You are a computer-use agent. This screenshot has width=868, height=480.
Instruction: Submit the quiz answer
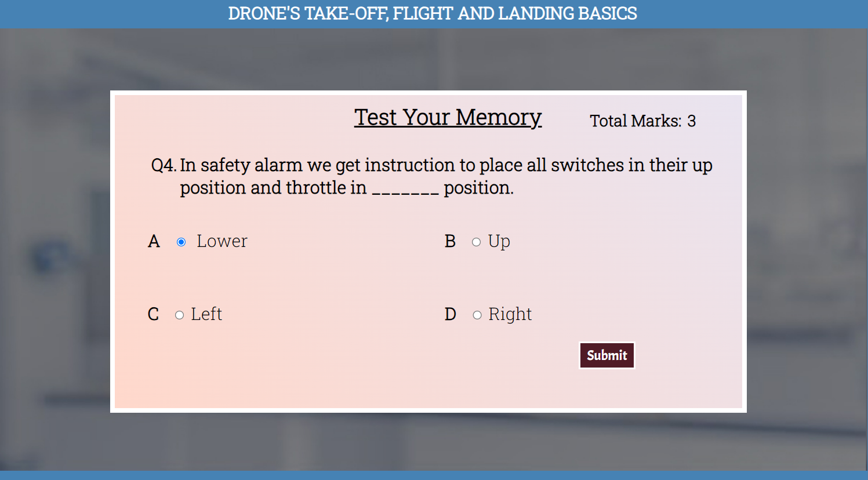pos(606,355)
